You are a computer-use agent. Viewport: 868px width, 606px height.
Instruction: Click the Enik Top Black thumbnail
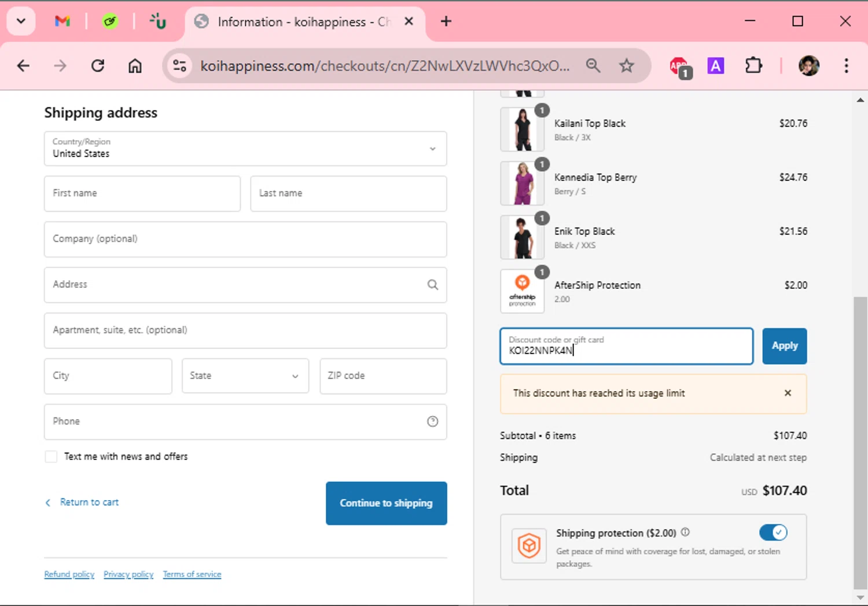[x=523, y=237]
